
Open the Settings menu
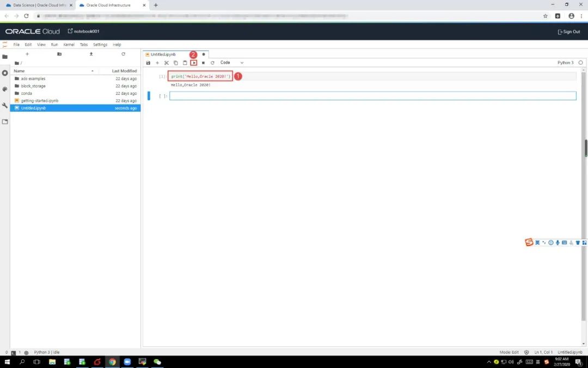pyautogui.click(x=100, y=44)
